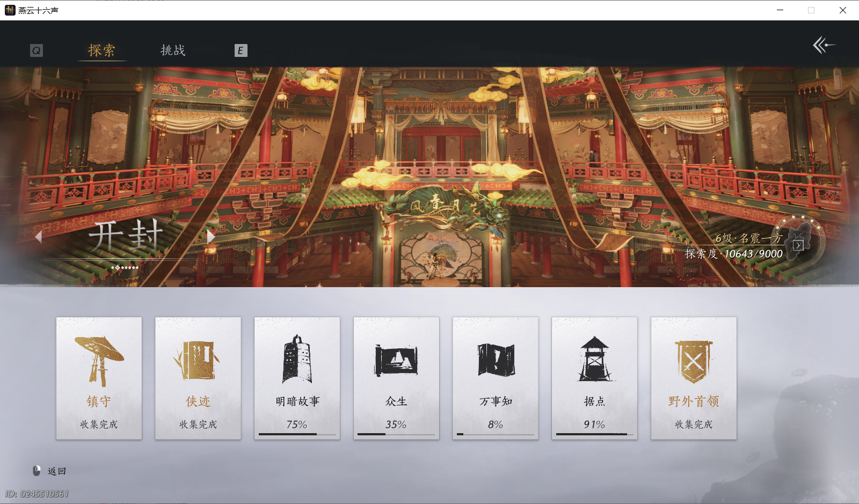The width and height of the screenshot is (859, 504).
Task: Click the 众生 scroll painting icon
Action: 396,360
